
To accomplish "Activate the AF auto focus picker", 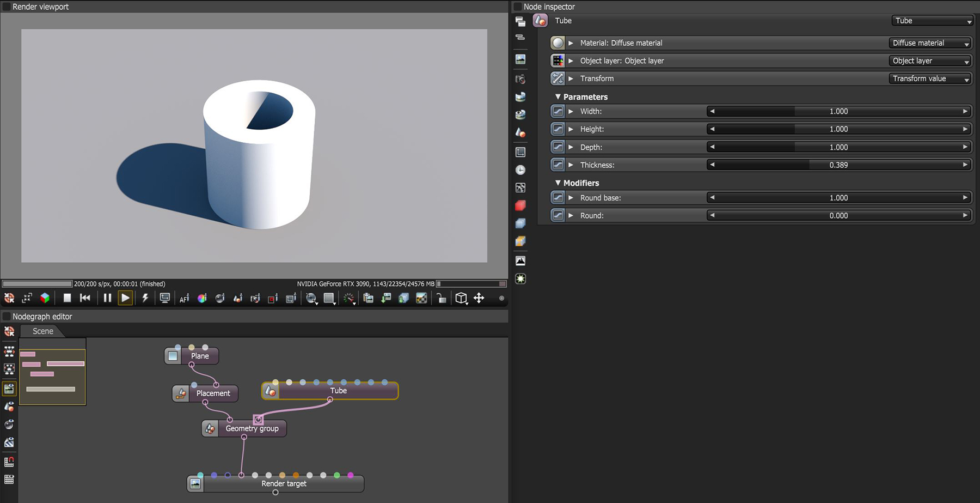I will tap(184, 298).
